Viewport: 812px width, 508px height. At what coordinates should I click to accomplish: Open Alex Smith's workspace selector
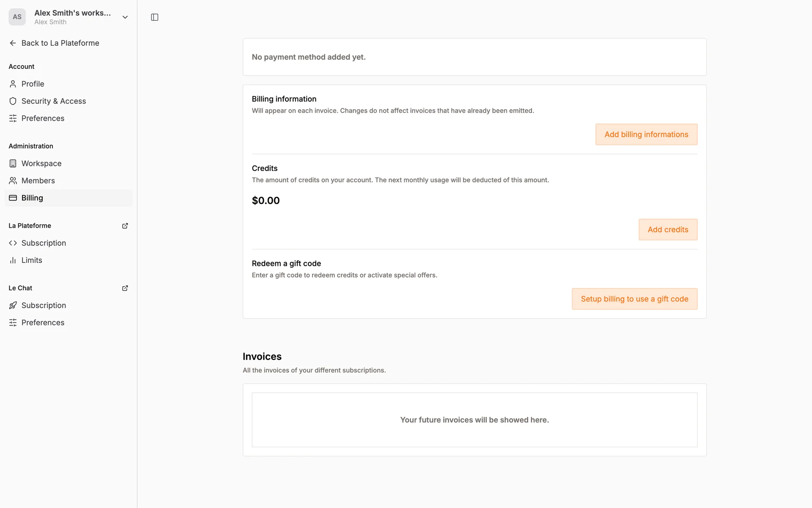point(72,17)
